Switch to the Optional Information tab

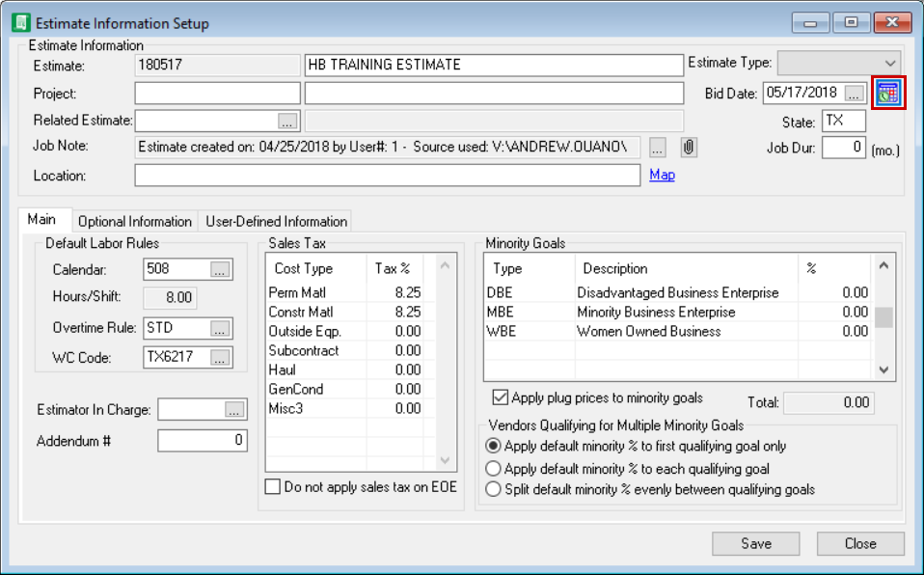[x=134, y=220]
